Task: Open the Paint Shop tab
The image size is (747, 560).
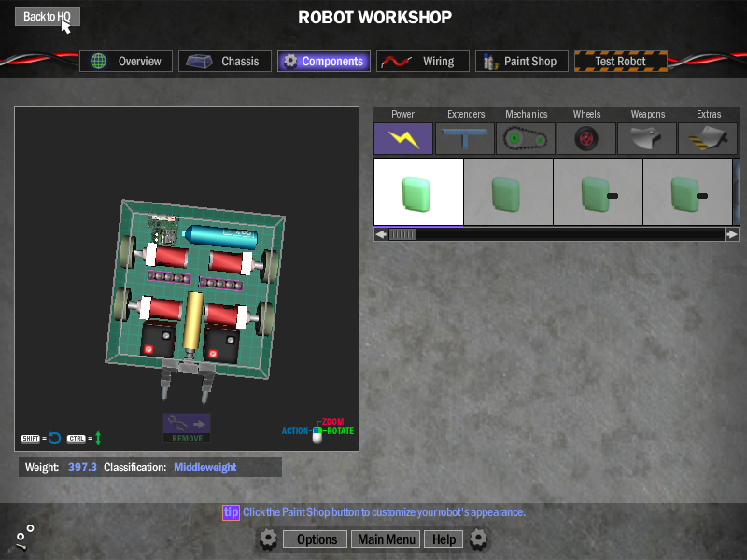Action: pyautogui.click(x=522, y=62)
